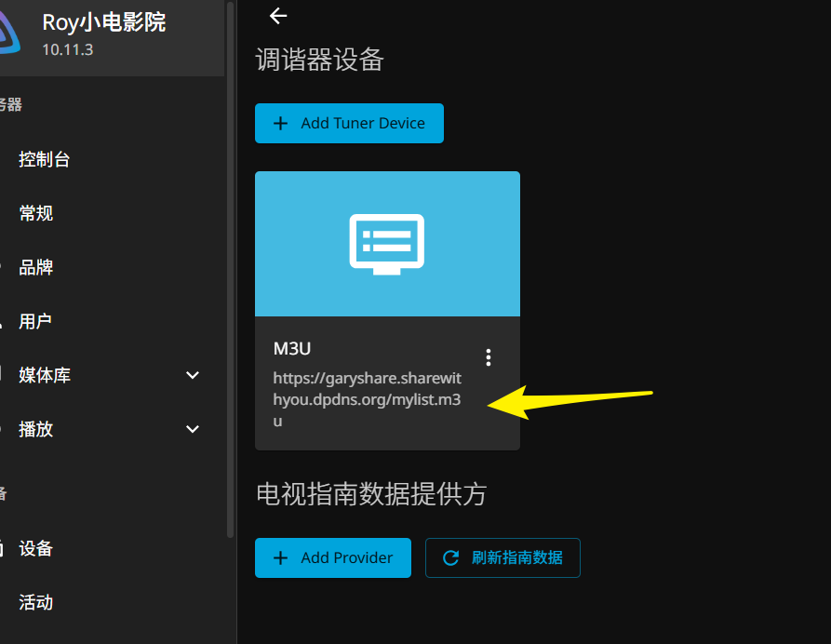831x644 pixels.
Task: Expand the 播放 section arrow
Action: click(193, 429)
